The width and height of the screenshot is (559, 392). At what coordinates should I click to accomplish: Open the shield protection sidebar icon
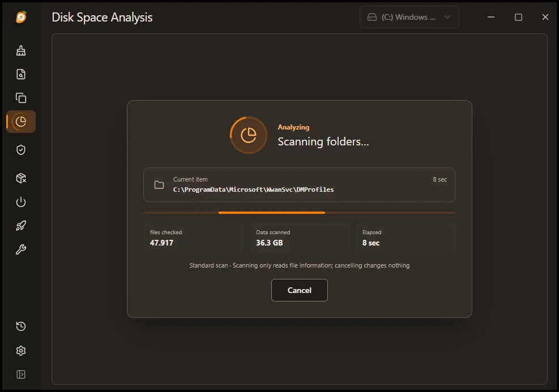click(x=21, y=150)
